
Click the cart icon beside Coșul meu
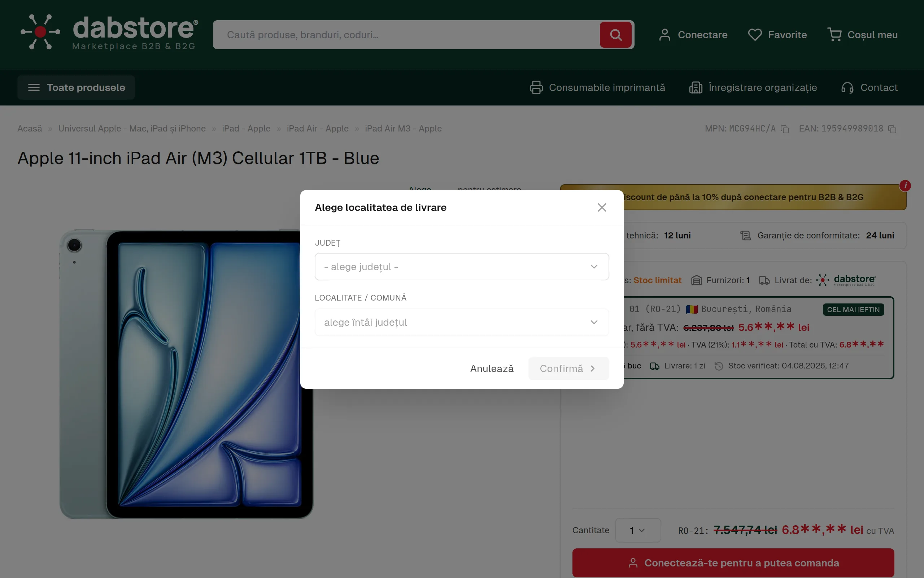point(834,34)
